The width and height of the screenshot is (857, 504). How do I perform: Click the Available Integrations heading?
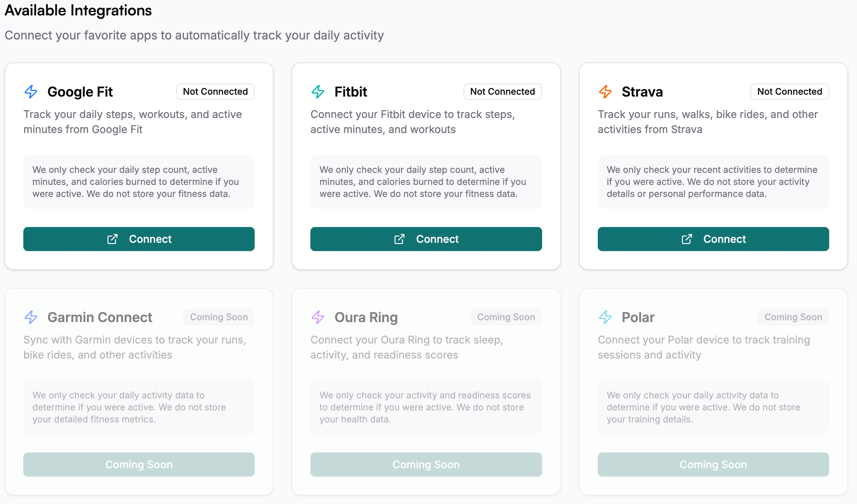tap(78, 11)
